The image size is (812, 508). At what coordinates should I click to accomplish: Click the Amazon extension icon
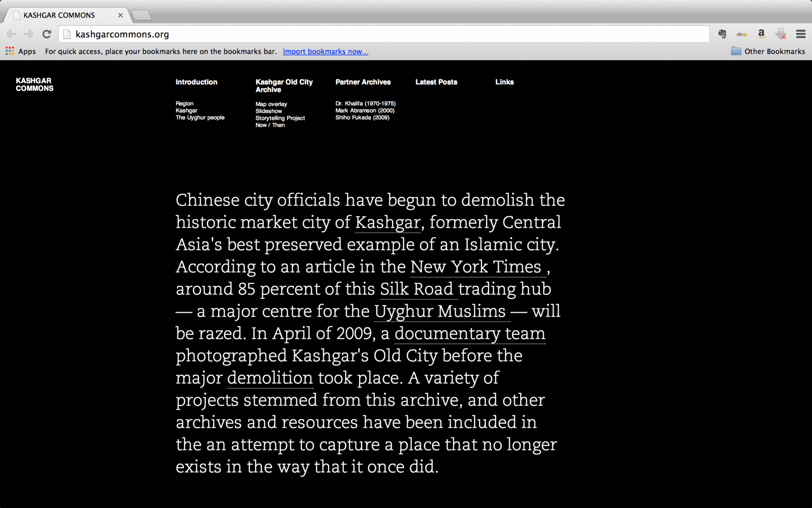coord(761,34)
